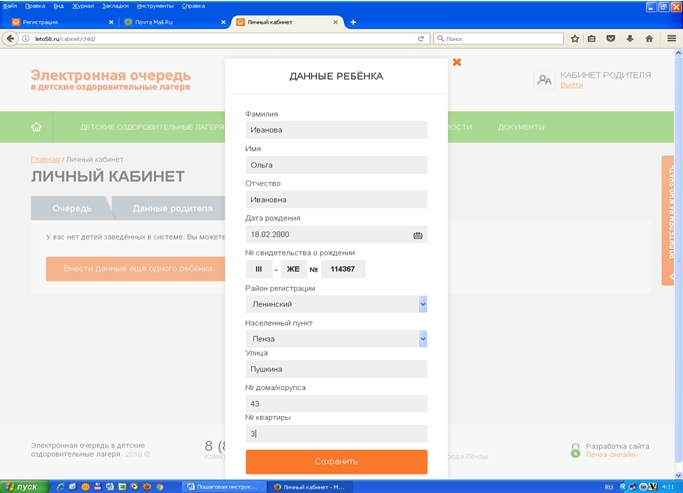Open the Windows пуск start button
This screenshot has height=493, width=683.
tap(22, 486)
